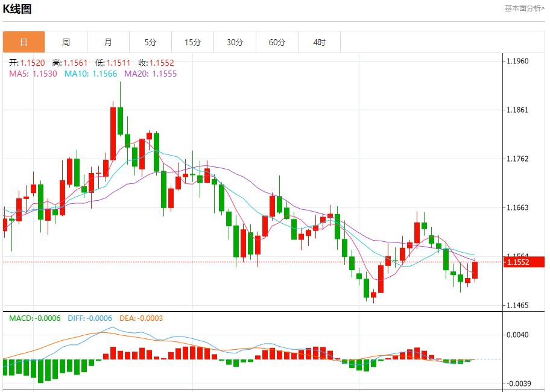
Task: Show the 30分 interval chart
Action: click(x=235, y=42)
